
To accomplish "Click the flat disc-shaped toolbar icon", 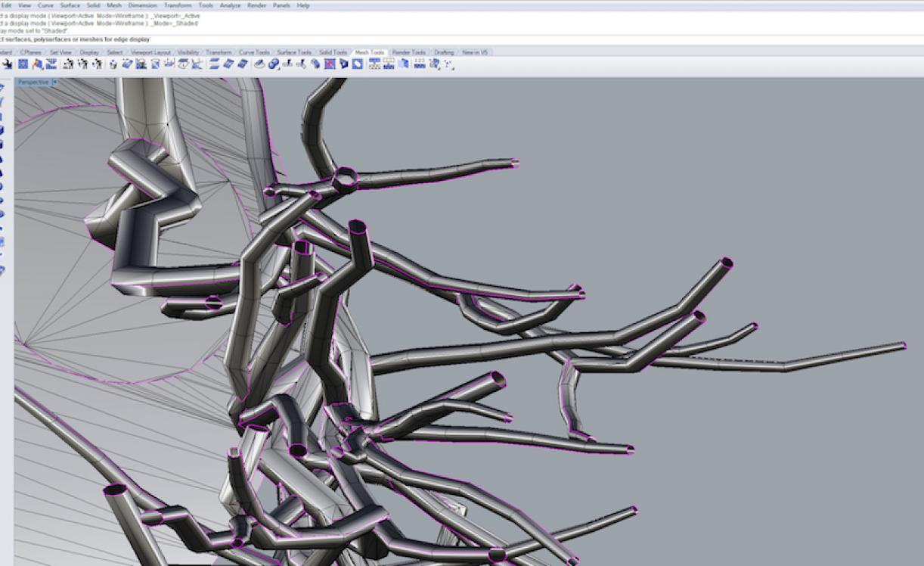I will click(259, 64).
